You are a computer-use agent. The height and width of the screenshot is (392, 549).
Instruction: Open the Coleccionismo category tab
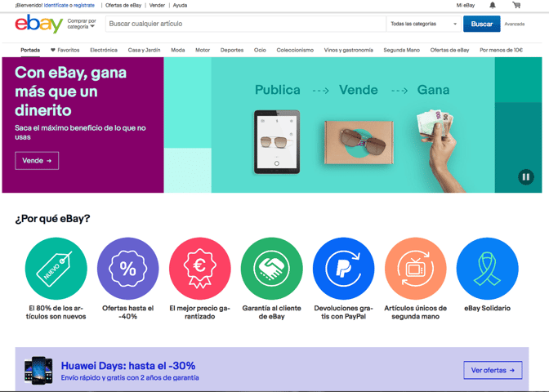click(x=295, y=50)
